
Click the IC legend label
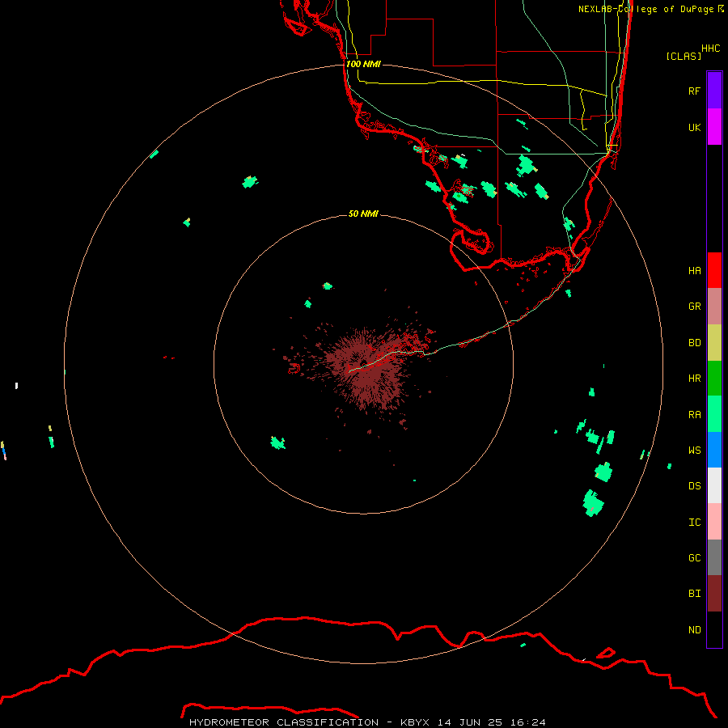(694, 522)
